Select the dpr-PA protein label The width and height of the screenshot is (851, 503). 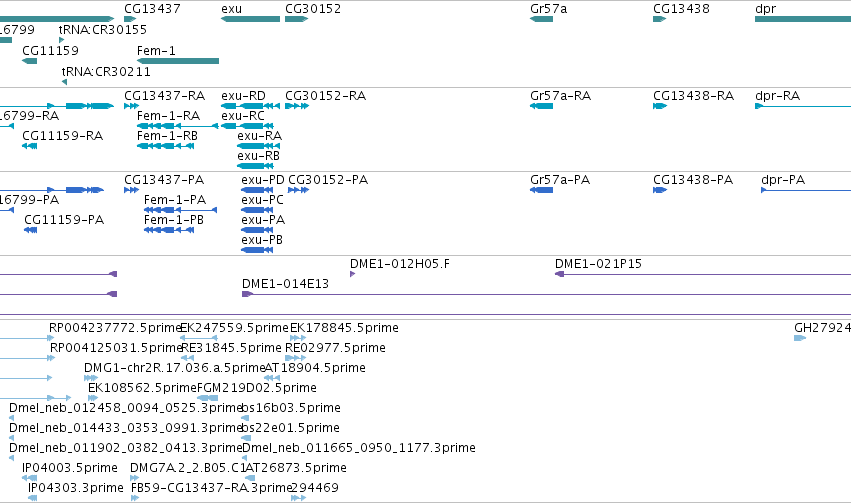(x=783, y=180)
